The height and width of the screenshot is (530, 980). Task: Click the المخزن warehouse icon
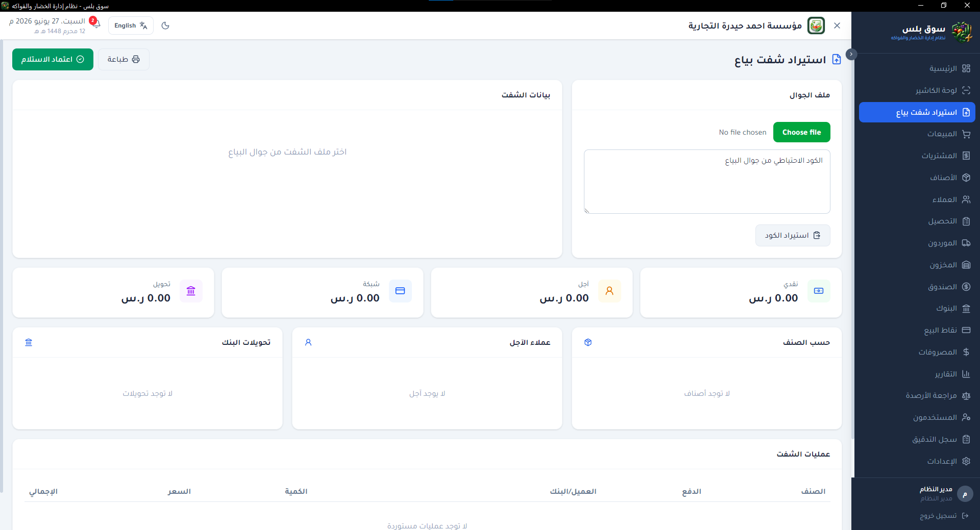(966, 265)
